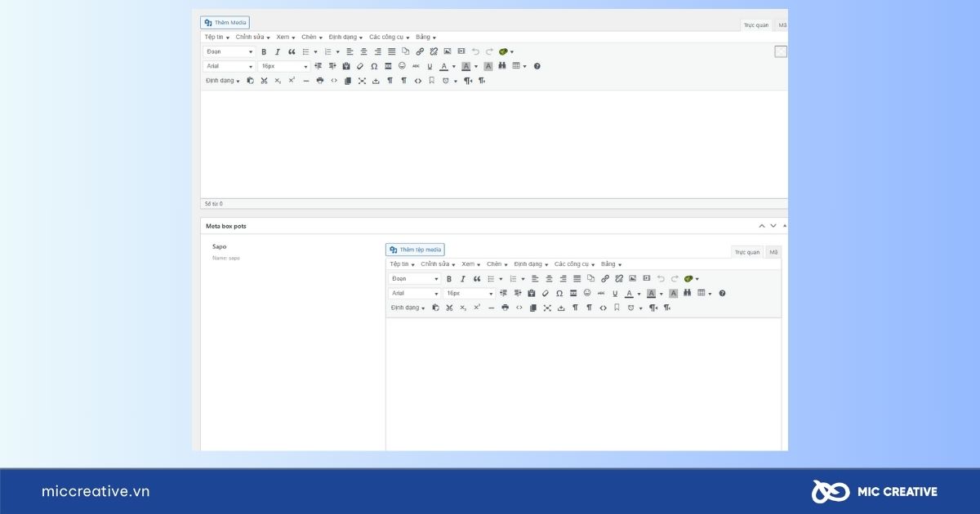
Task: Switch Sapo editor to 'Mã' tab
Action: [x=773, y=252]
